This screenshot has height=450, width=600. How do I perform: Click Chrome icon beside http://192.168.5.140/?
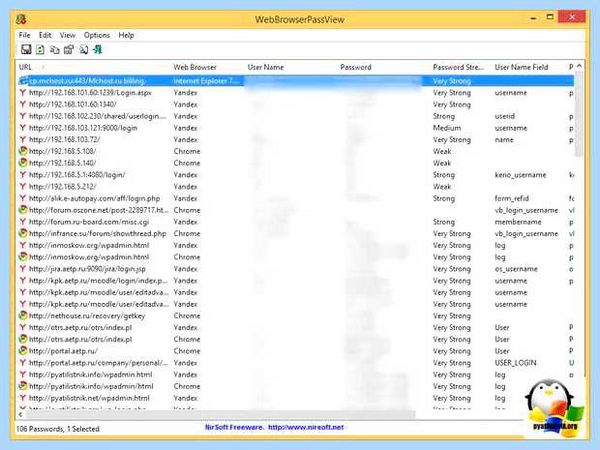tap(23, 163)
